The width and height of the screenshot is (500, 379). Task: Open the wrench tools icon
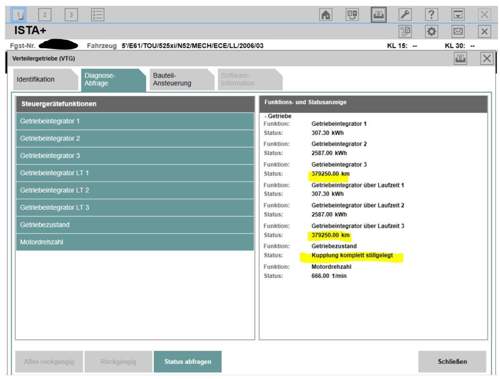click(x=405, y=15)
